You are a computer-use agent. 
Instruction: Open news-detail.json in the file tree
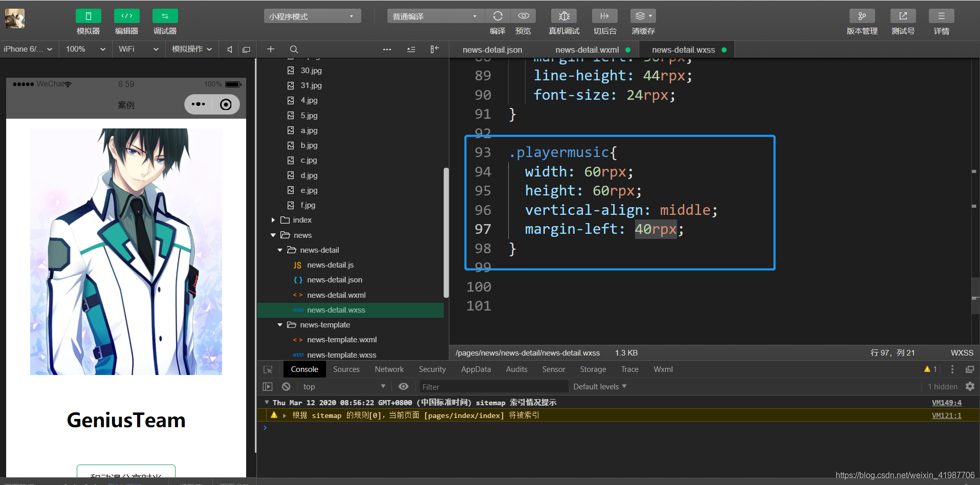pyautogui.click(x=335, y=280)
